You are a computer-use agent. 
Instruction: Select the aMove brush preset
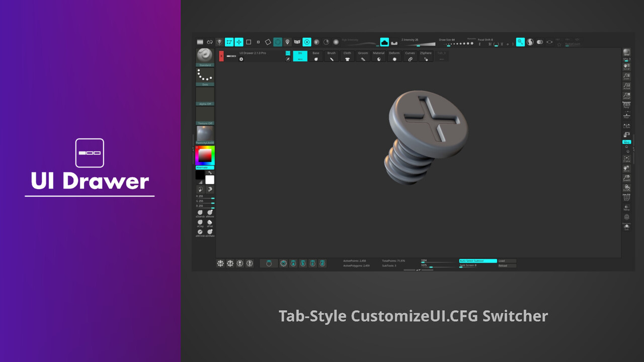[x=210, y=213]
